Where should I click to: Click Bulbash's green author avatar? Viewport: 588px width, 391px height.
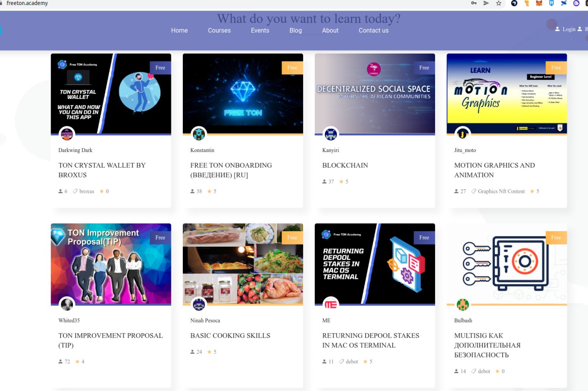pos(463,304)
